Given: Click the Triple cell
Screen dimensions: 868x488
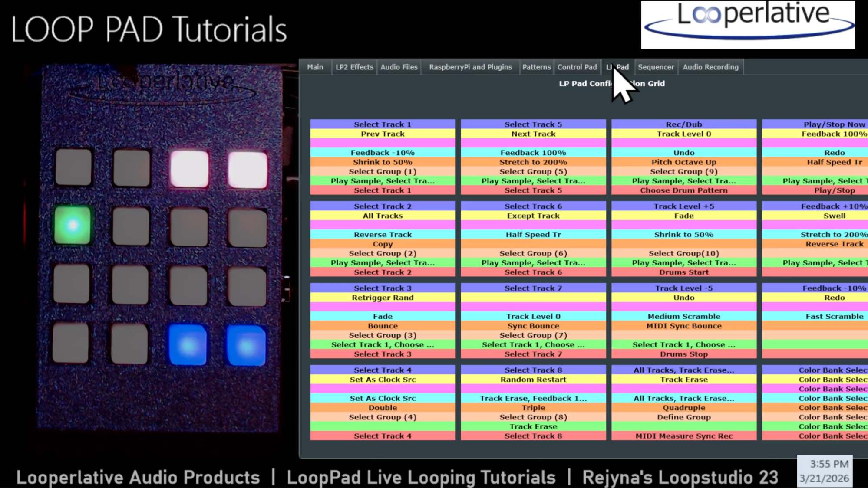Looking at the screenshot, I should pyautogui.click(x=533, y=408).
